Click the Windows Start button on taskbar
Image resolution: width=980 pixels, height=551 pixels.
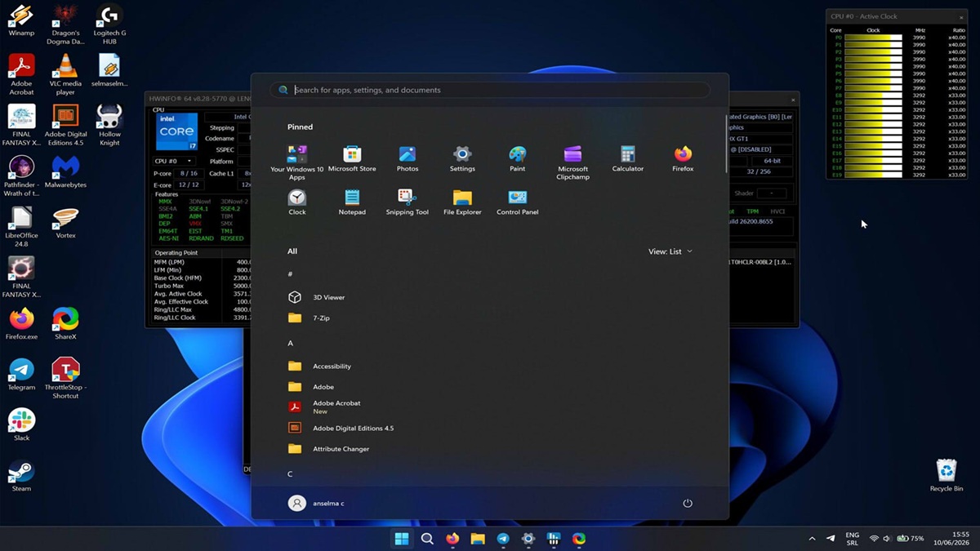(x=402, y=539)
